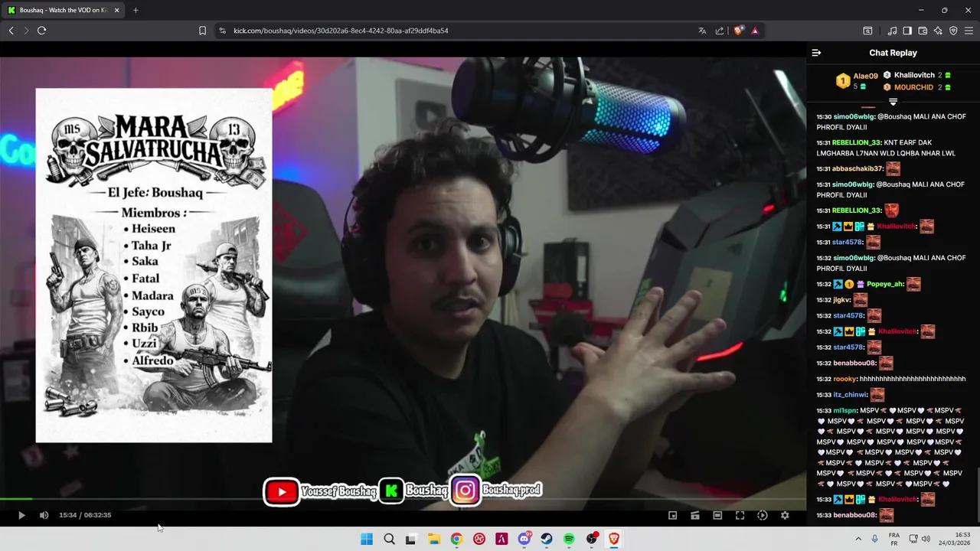The width and height of the screenshot is (980, 551).
Task: Open the m1spn chat username
Action: [x=844, y=411]
